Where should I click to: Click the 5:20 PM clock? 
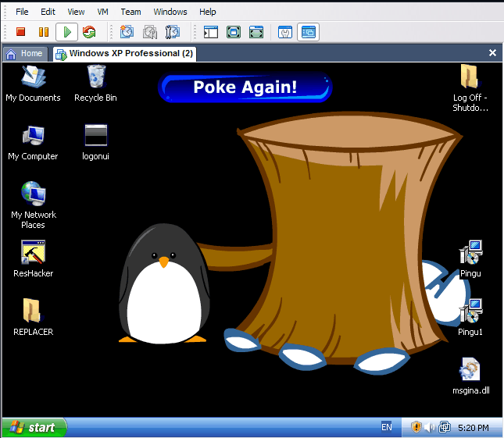(474, 428)
